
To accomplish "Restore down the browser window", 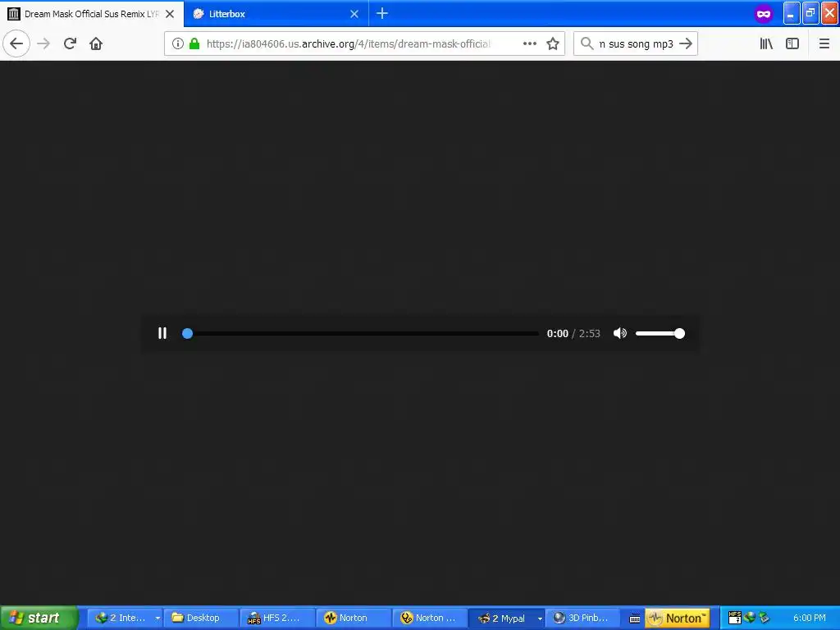I will click(810, 14).
